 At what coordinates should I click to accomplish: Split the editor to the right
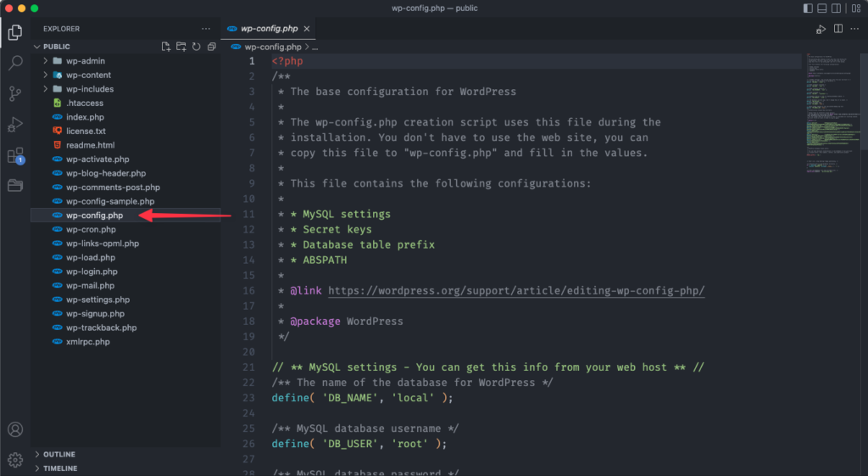[838, 29]
